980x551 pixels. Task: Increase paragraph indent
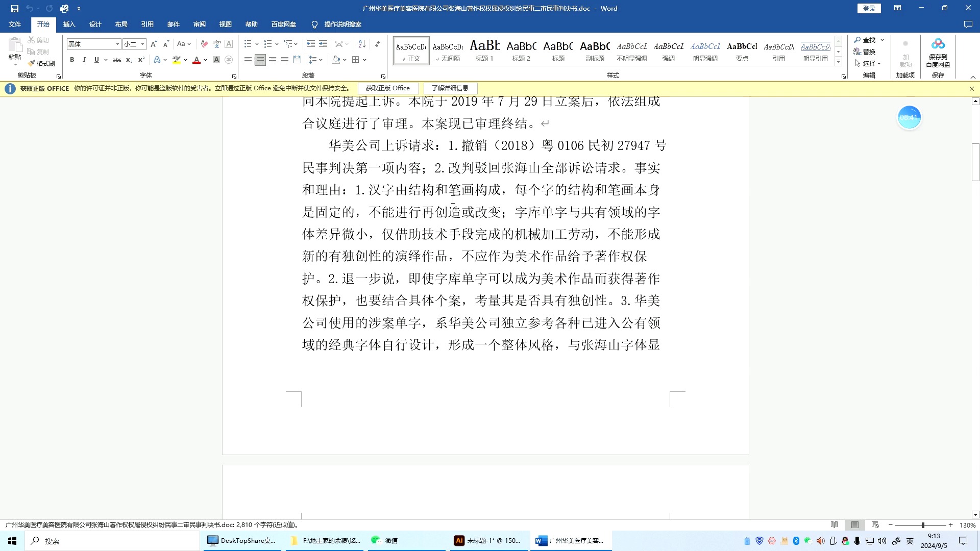pos(323,44)
